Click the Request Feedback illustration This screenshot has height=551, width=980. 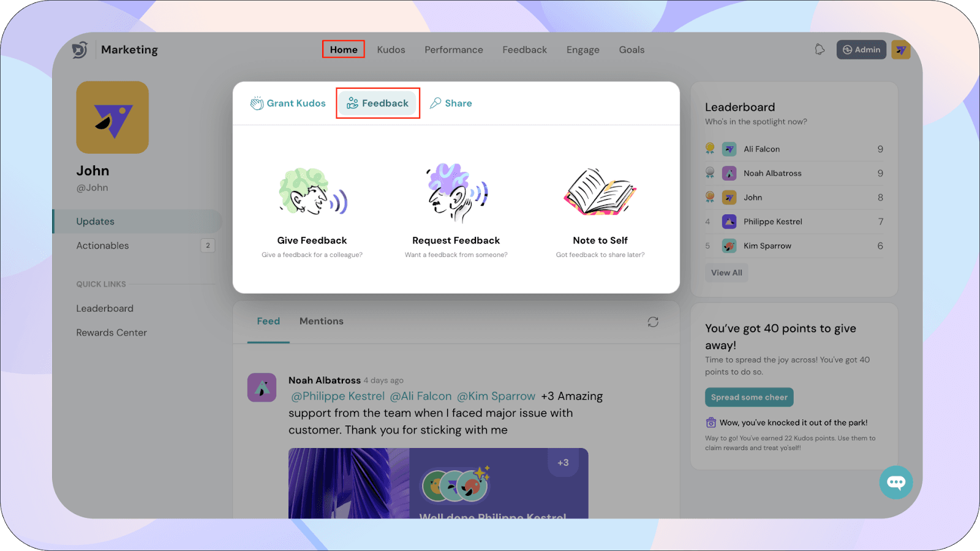coord(456,192)
